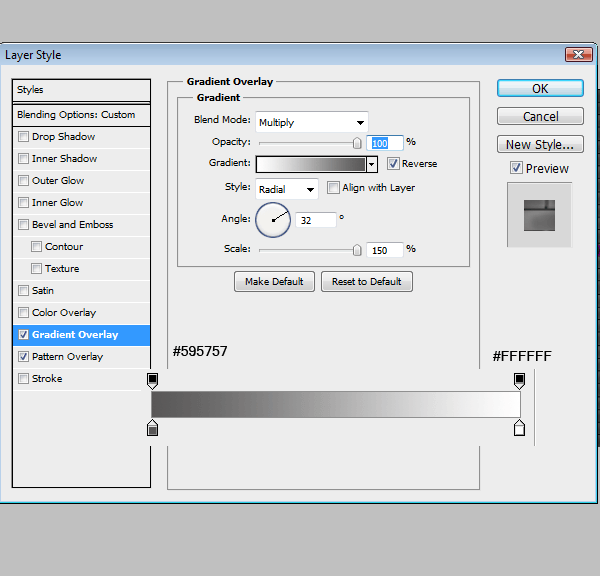Tick the Outer Glow checkbox

tap(23, 181)
